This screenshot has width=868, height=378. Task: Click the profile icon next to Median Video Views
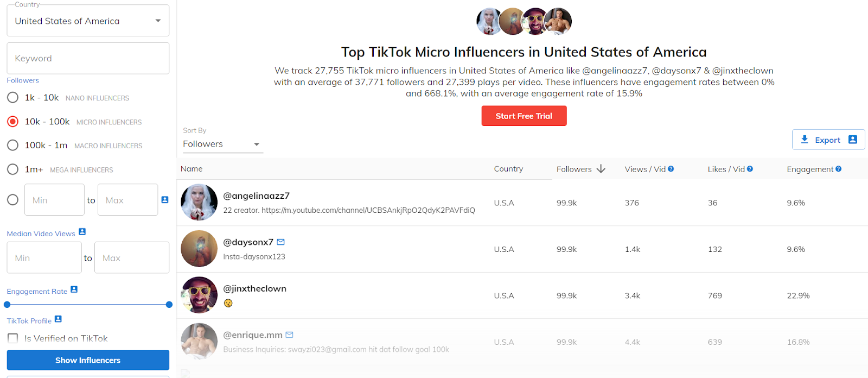click(x=82, y=232)
